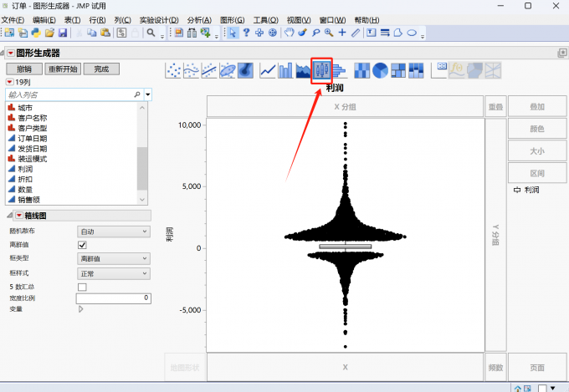Select the Polygon shape annotation tool

(x=398, y=33)
